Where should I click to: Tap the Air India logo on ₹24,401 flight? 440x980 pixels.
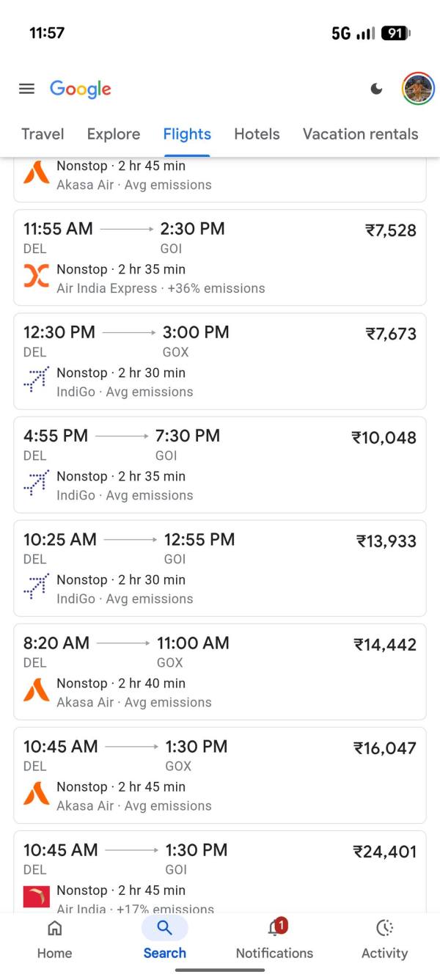(x=37, y=897)
